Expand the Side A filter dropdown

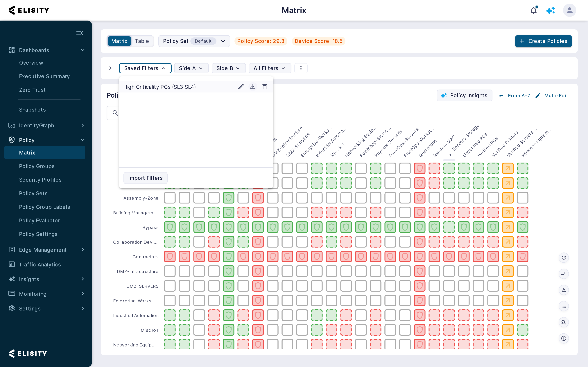coord(191,68)
